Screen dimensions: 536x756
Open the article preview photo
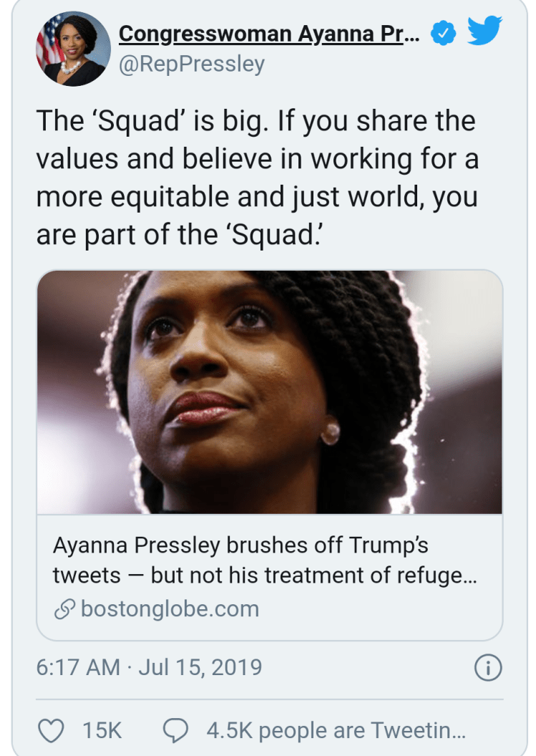coord(269,392)
